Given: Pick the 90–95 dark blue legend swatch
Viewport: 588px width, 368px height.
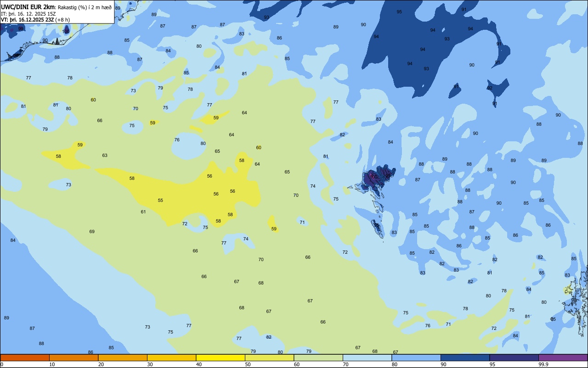Looking at the screenshot, I should (465, 357).
